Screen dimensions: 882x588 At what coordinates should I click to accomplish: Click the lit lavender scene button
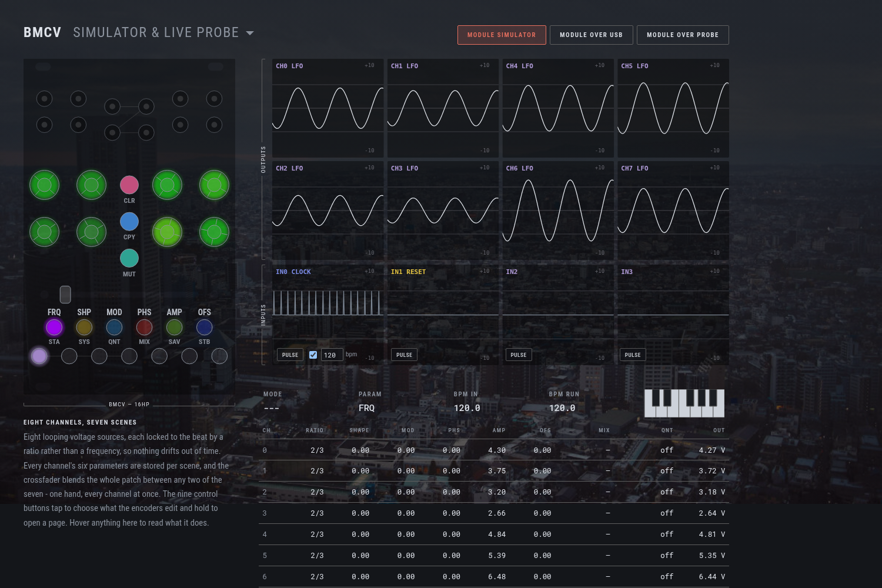[x=39, y=356]
